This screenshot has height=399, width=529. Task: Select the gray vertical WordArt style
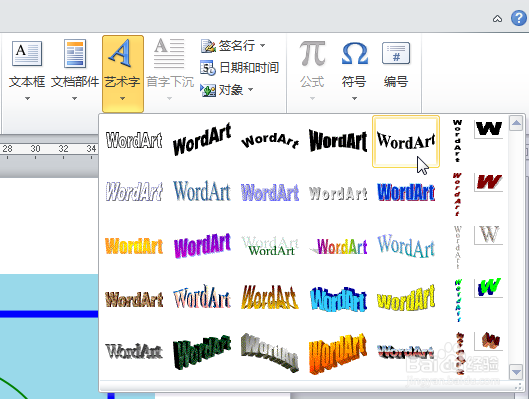457,247
